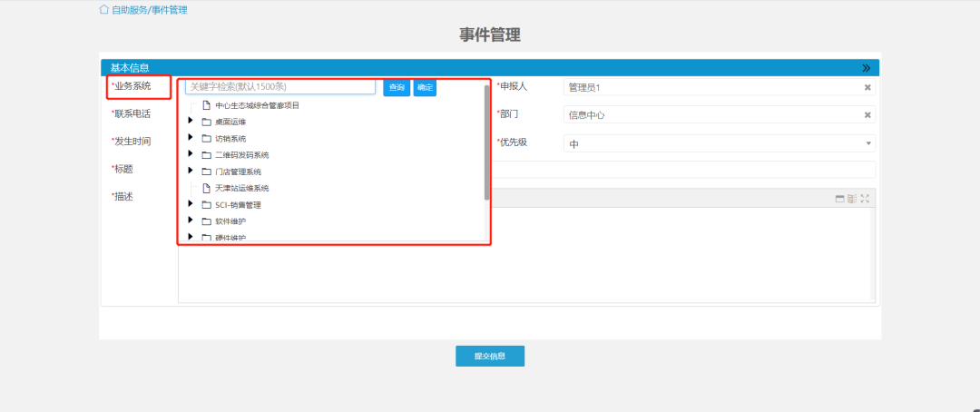Expand the 桌面运维 tree node
This screenshot has width=980, height=412.
(x=191, y=121)
